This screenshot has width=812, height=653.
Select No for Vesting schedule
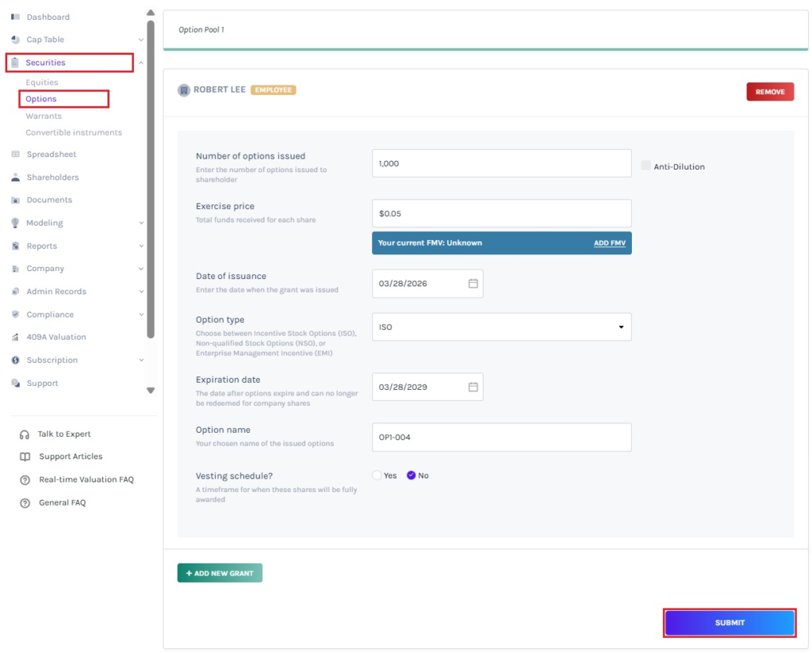coord(411,475)
